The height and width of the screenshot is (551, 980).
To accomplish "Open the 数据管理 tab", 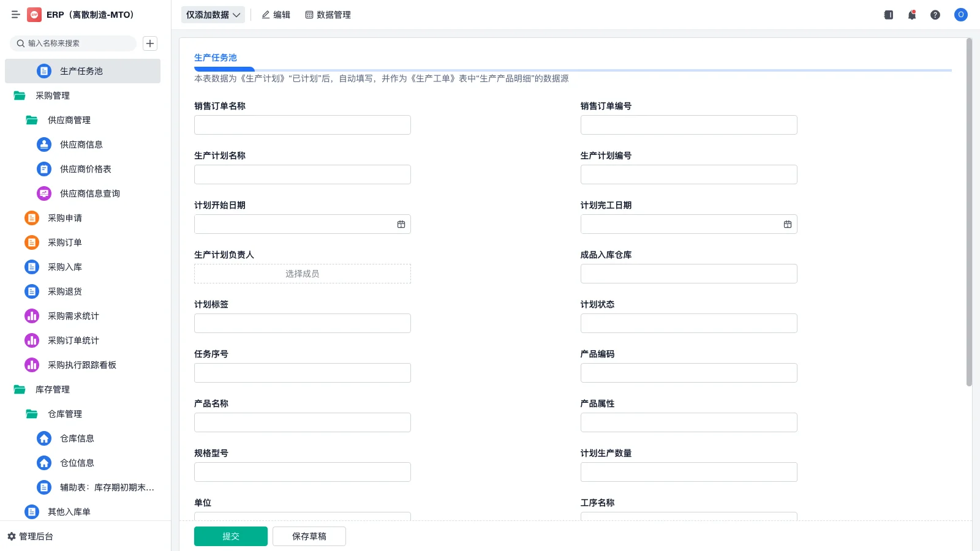I will point(328,15).
